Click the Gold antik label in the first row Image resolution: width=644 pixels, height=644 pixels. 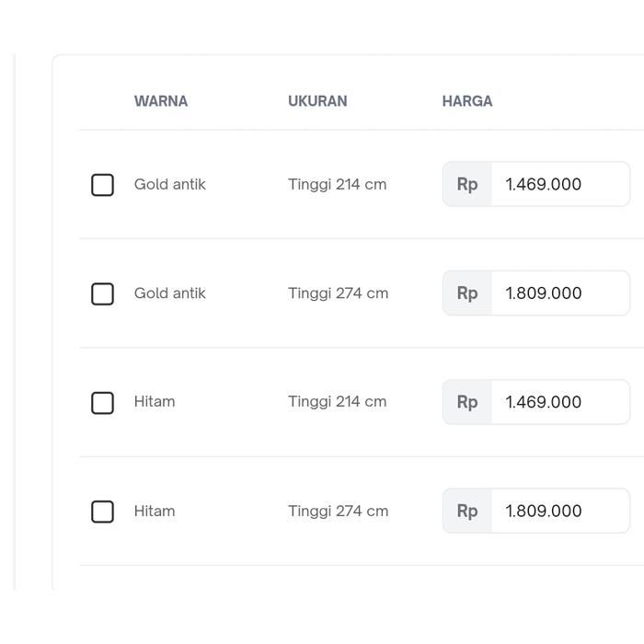(170, 184)
